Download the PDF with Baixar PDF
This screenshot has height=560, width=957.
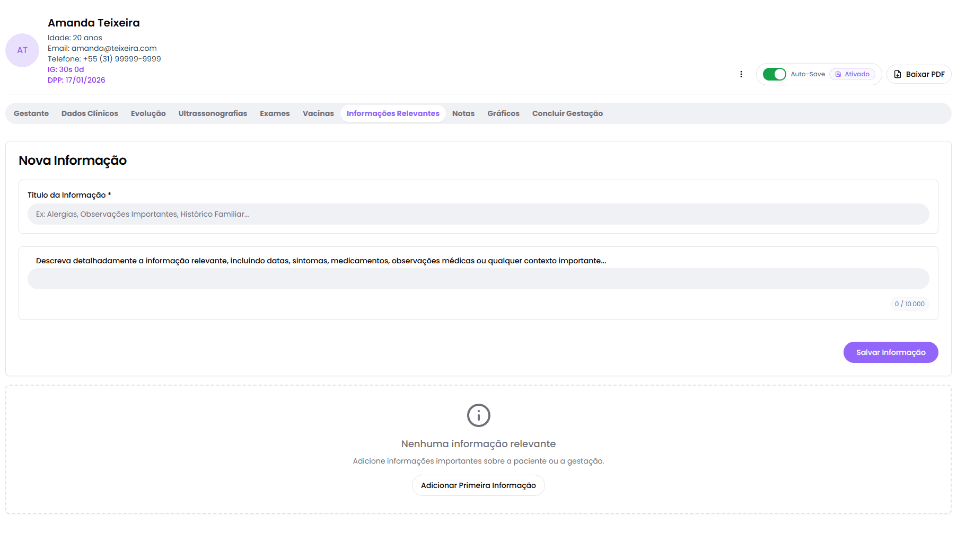[919, 74]
